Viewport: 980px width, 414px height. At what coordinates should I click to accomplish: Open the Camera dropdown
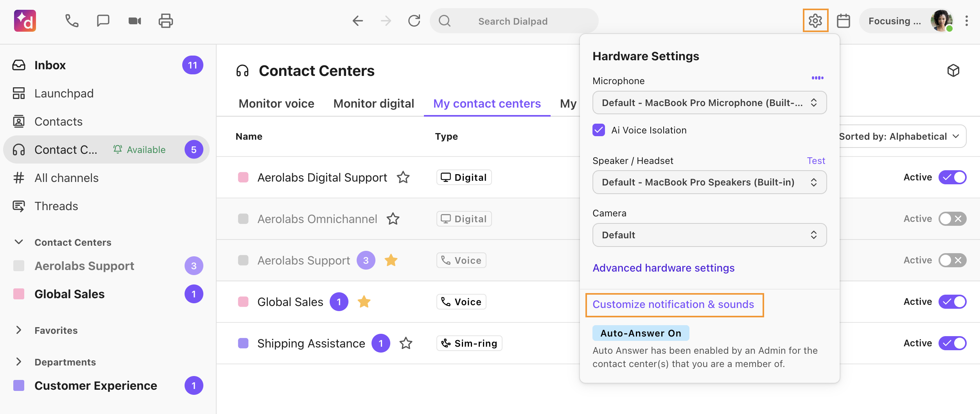click(x=709, y=235)
